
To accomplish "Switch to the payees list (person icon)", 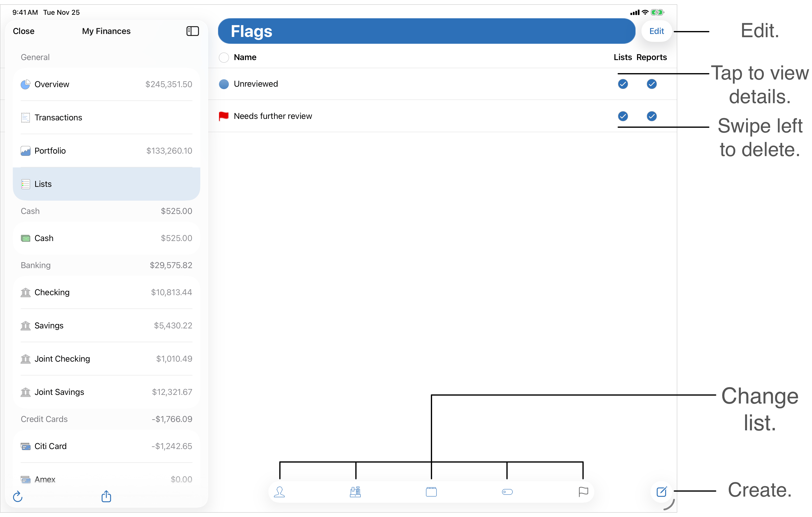I will click(x=279, y=492).
